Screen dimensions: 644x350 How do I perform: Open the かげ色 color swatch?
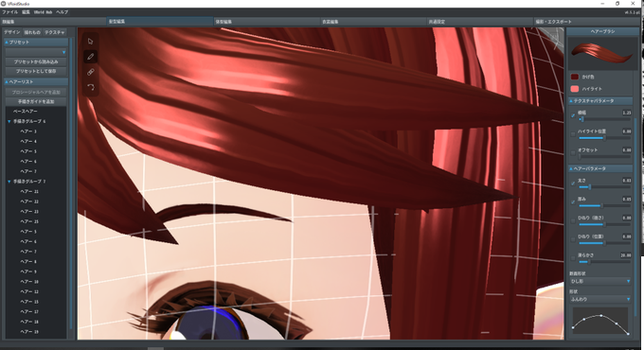(x=575, y=77)
